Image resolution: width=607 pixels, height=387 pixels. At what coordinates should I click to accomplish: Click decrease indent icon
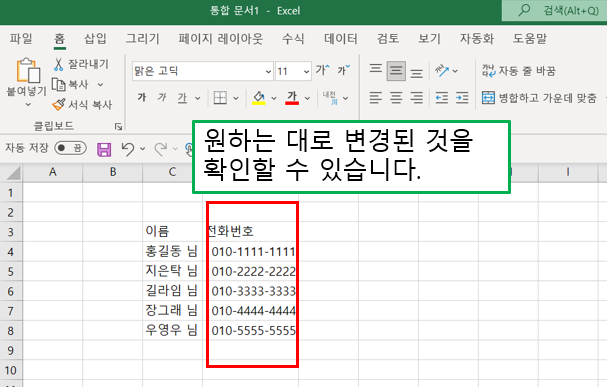coord(441,98)
